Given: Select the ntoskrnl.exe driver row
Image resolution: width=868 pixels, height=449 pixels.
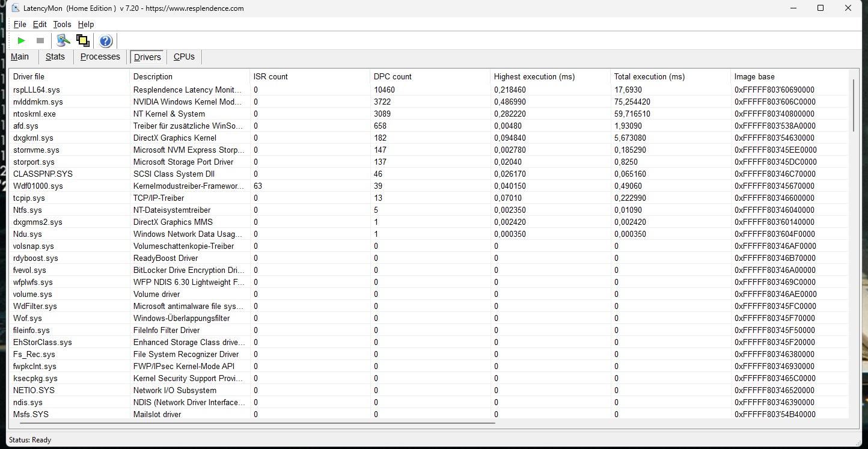Looking at the screenshot, I should coord(429,114).
